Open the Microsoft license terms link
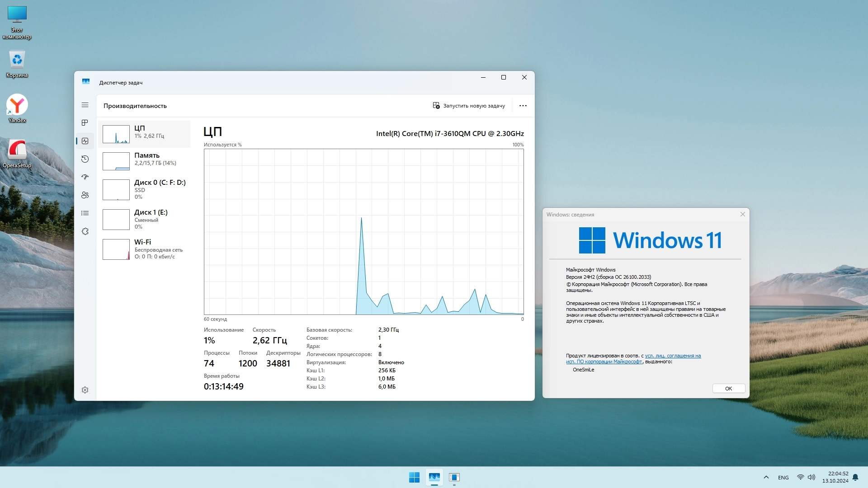Image resolution: width=868 pixels, height=488 pixels. (x=672, y=356)
